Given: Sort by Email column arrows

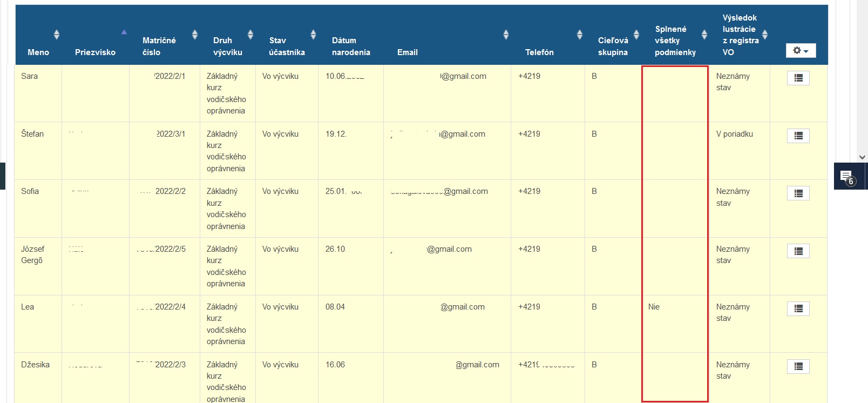Looking at the screenshot, I should [x=506, y=35].
